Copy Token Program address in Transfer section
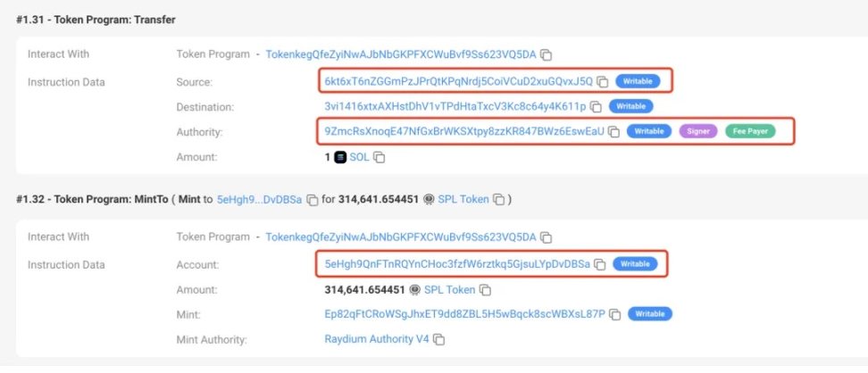Image resolution: width=868 pixels, height=373 pixels. 546,54
